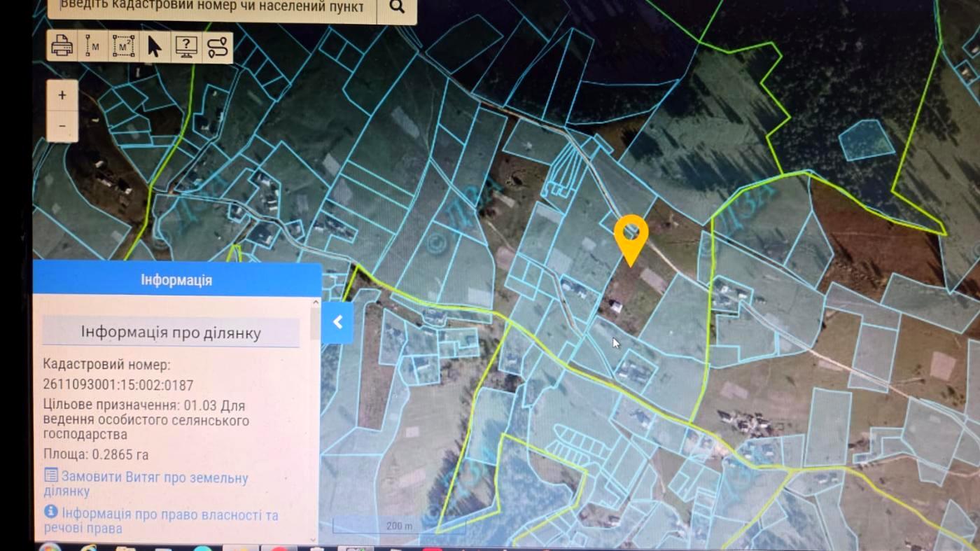Activate the pointer selection tool
The width and height of the screenshot is (980, 551).
coord(154,48)
